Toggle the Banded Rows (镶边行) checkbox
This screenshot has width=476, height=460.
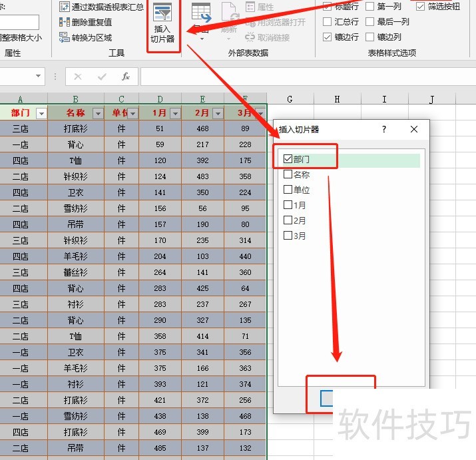[327, 37]
